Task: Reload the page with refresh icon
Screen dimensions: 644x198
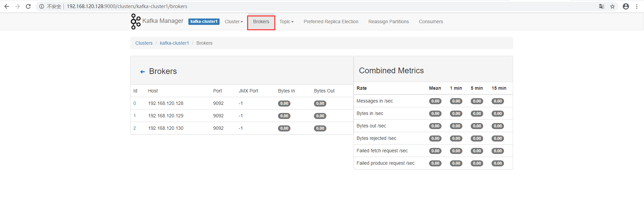Action: coord(28,6)
